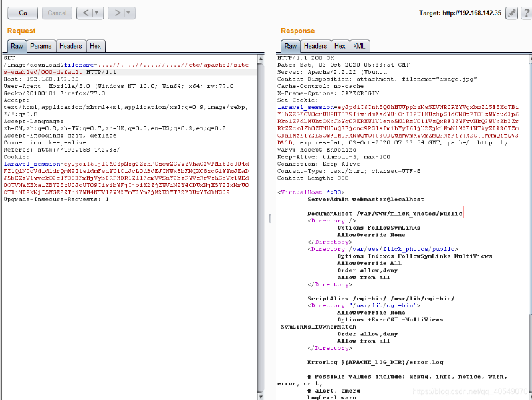Viewport: 532px width, 400px height.
Task: Switch to the Response Hex tab
Action: coord(340,46)
